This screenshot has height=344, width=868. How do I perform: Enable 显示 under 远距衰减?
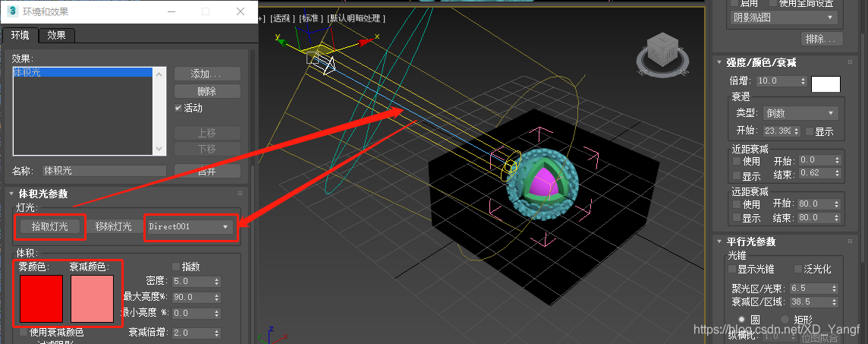(x=736, y=218)
